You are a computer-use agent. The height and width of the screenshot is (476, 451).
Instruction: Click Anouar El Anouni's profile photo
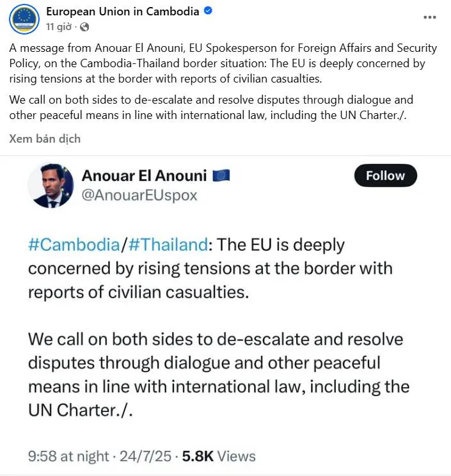click(x=51, y=186)
